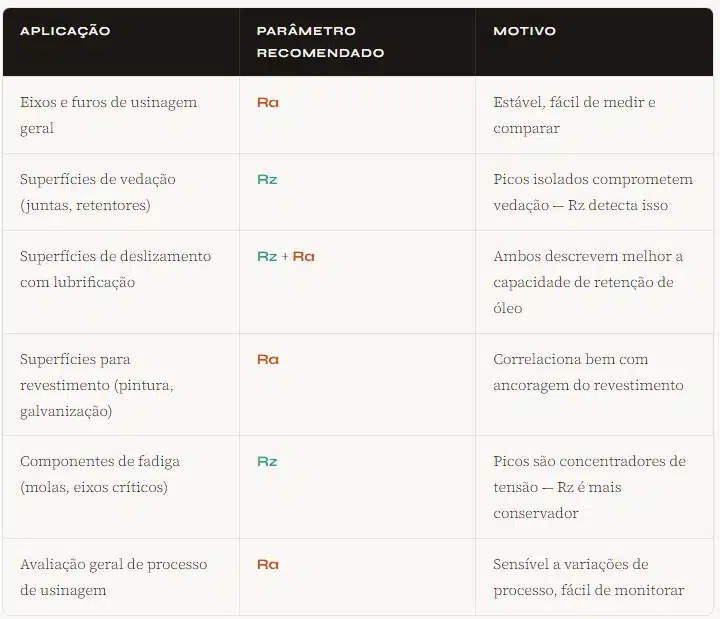This screenshot has height=619, width=720.
Task: Click the 'Sensível a variações de processo' text
Action: coord(588,577)
